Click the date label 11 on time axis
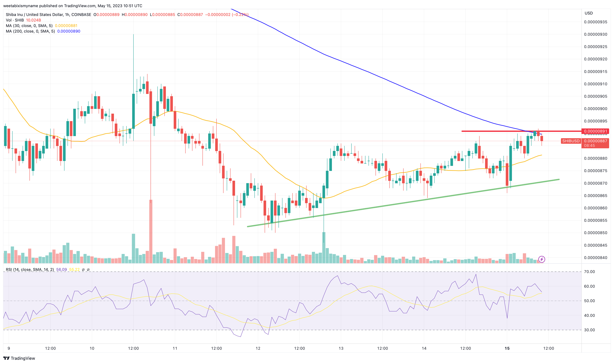Viewport: 614px width, 364px height. 175,348
